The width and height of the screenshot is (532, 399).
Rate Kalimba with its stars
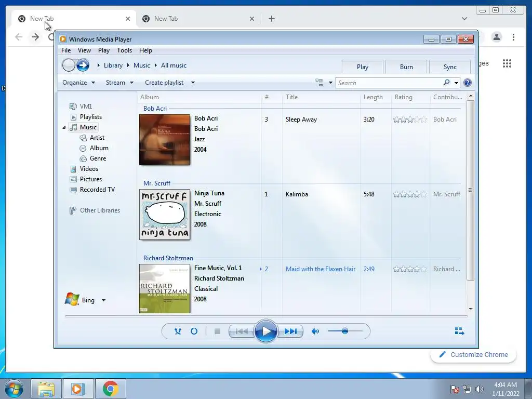pos(410,194)
